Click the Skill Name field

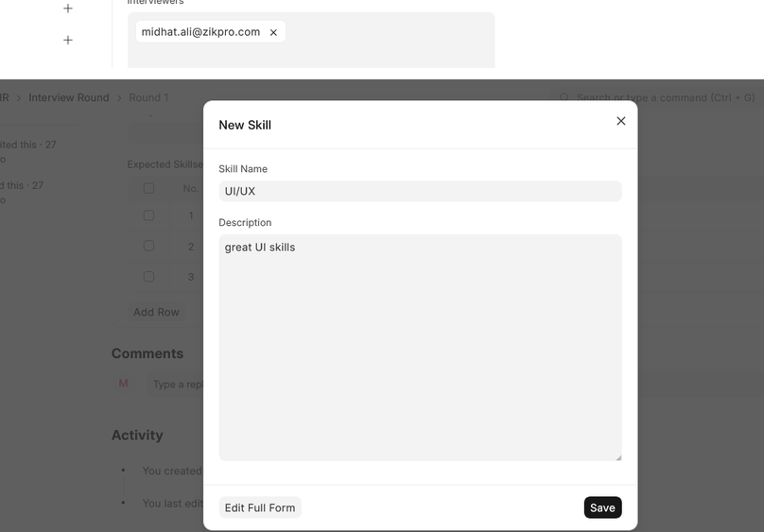point(420,191)
